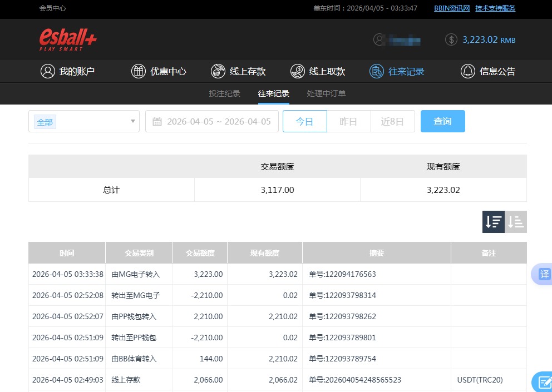Click the 往来记录 records icon in nav

pyautogui.click(x=376, y=71)
